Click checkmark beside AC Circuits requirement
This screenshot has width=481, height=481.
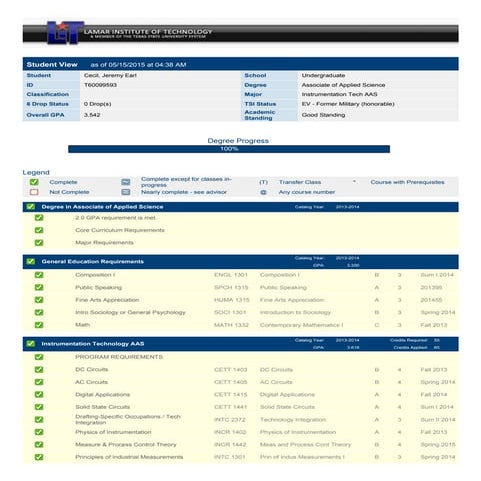click(39, 382)
